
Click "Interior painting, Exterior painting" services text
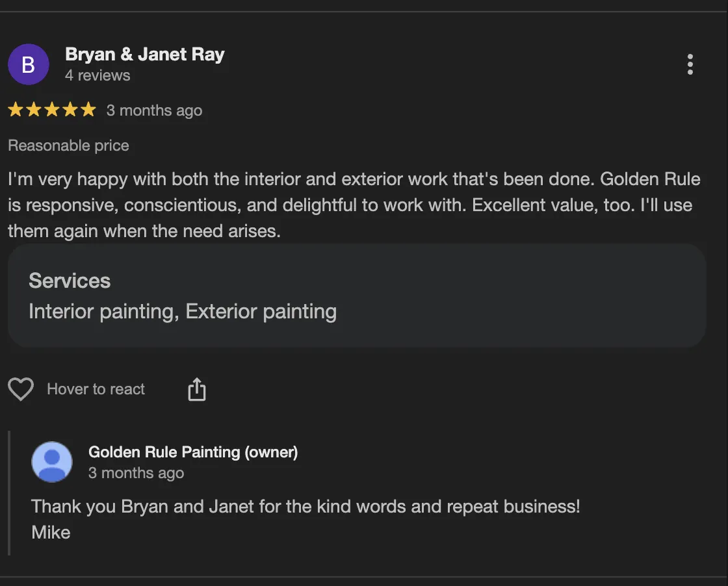tap(183, 312)
